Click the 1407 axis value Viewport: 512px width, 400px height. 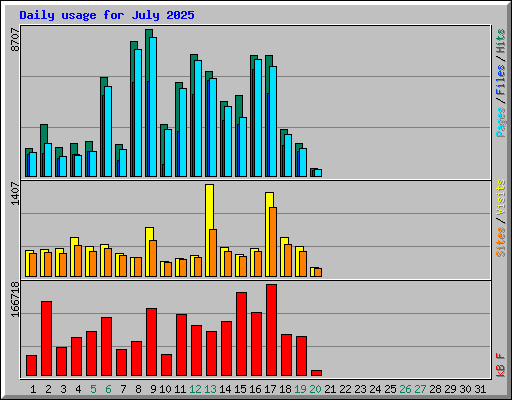[15, 193]
